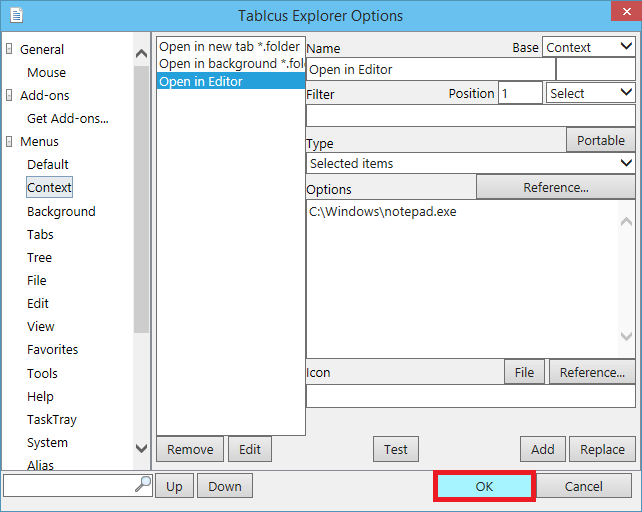Open Get Add-ons... in the tree
642x512 pixels.
pos(68,118)
